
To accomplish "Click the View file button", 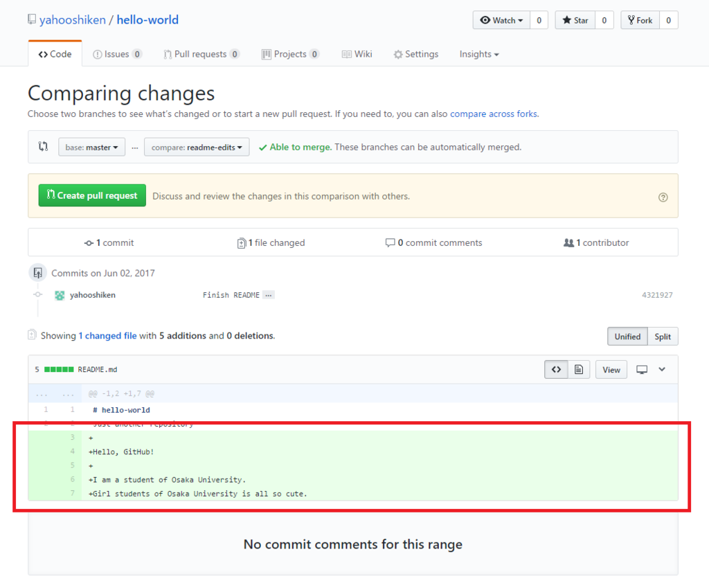I will pyautogui.click(x=611, y=370).
